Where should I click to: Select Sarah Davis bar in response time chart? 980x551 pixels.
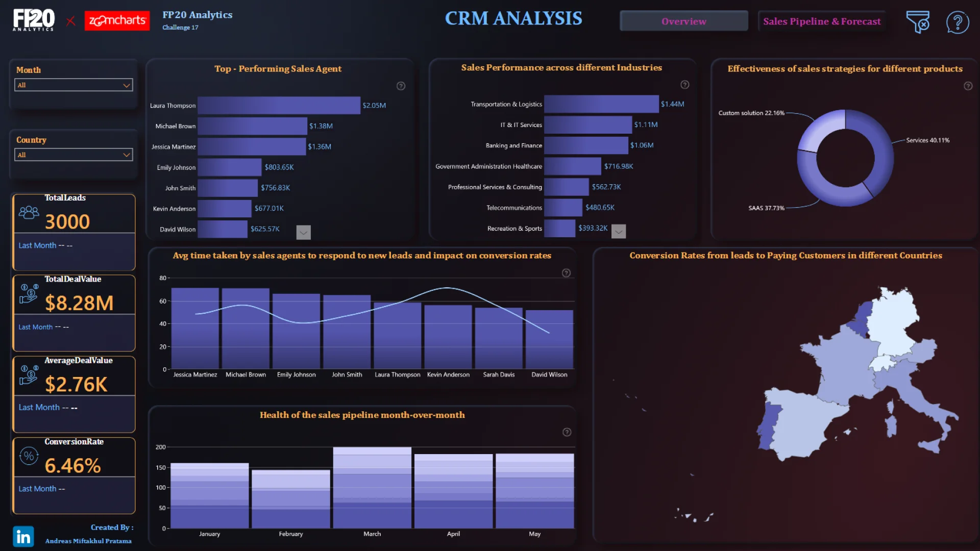499,338
